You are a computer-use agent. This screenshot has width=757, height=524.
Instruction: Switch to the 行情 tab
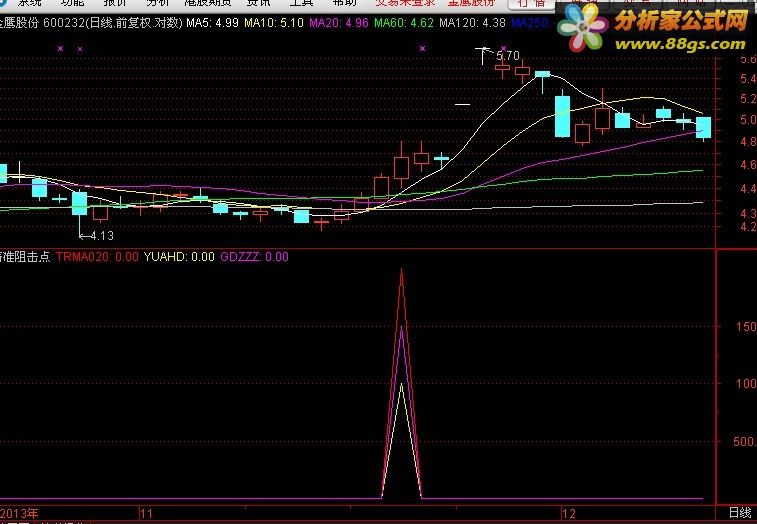532,3
